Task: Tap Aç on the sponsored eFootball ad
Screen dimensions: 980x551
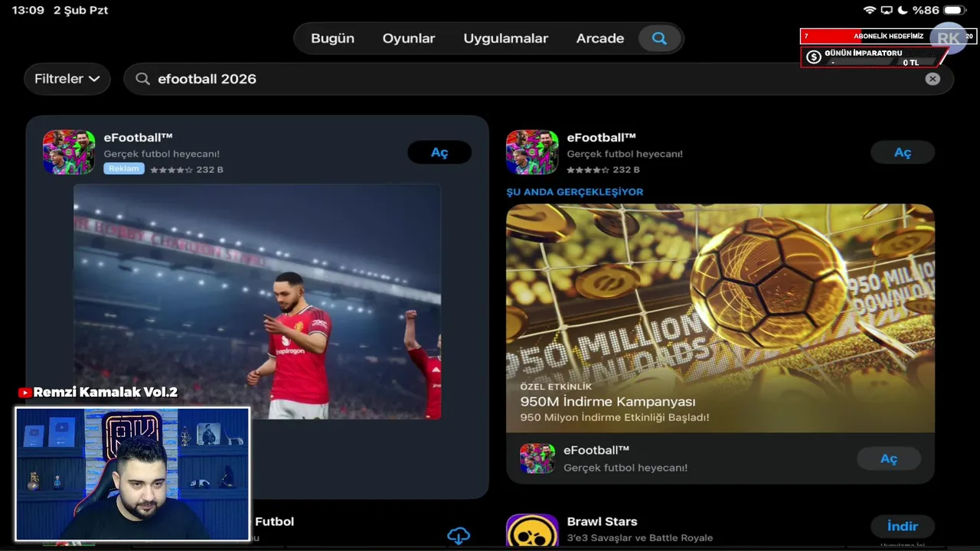Action: [439, 152]
